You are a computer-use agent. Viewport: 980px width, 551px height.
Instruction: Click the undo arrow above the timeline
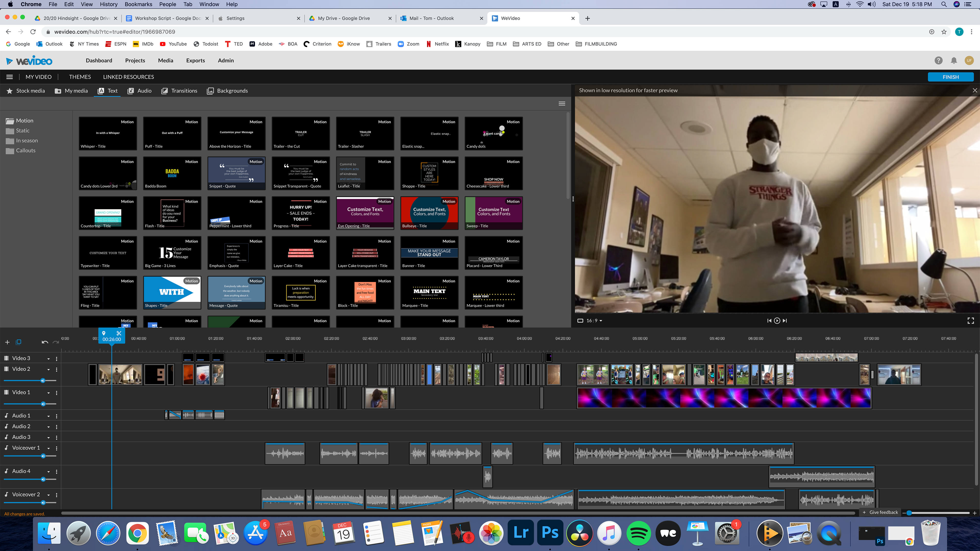(x=44, y=342)
